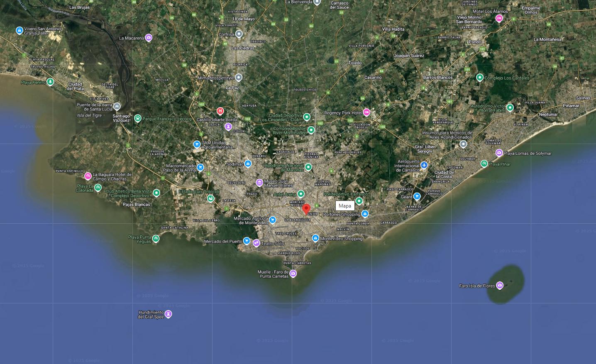Open the Faro Isla de Flores marker
This screenshot has width=596, height=364.
coord(500,285)
